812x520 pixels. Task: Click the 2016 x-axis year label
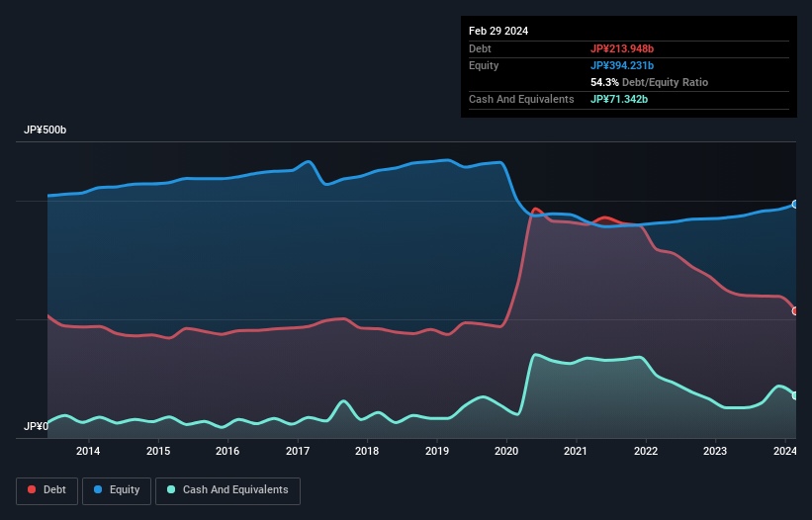pos(227,452)
